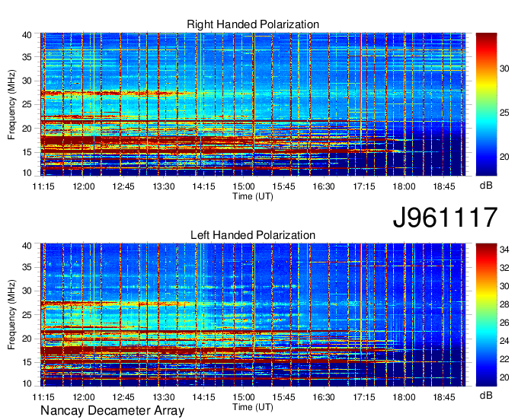Click the 22 dB value on Left Handed colorbar
The height and width of the screenshot is (420, 518).
click(504, 359)
